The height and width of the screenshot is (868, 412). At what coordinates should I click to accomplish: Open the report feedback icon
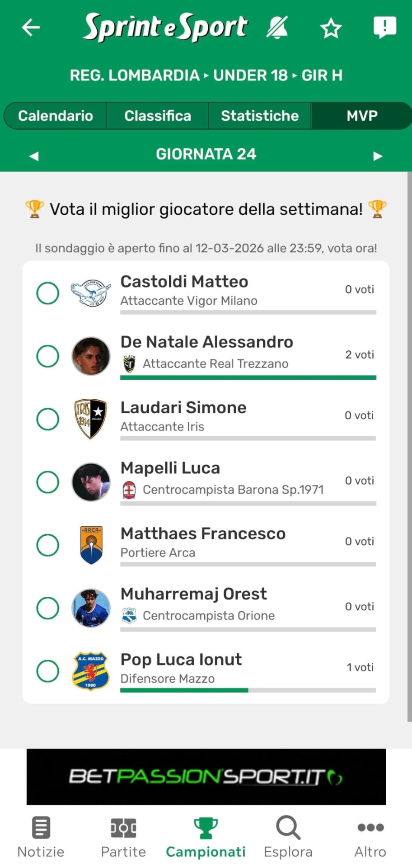(384, 27)
